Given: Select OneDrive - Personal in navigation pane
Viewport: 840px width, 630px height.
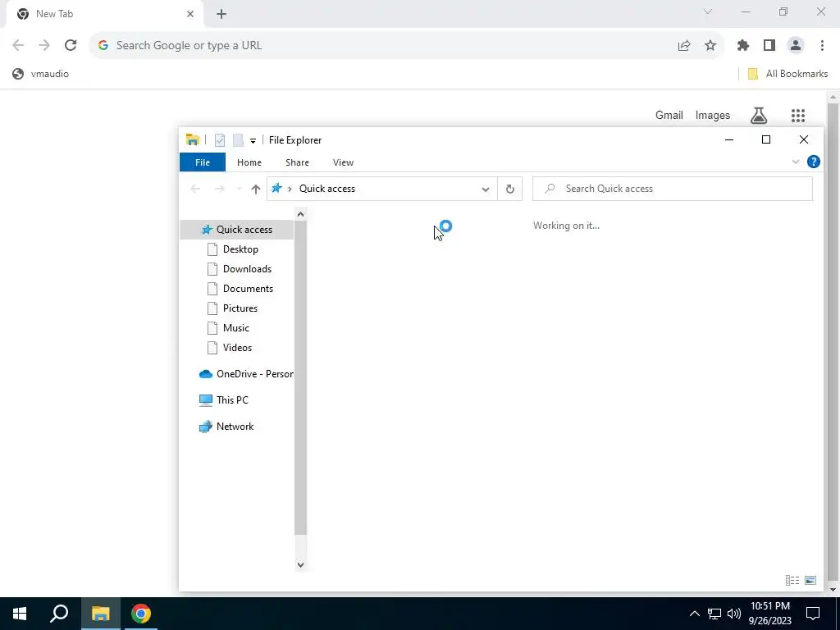Looking at the screenshot, I should pyautogui.click(x=246, y=374).
